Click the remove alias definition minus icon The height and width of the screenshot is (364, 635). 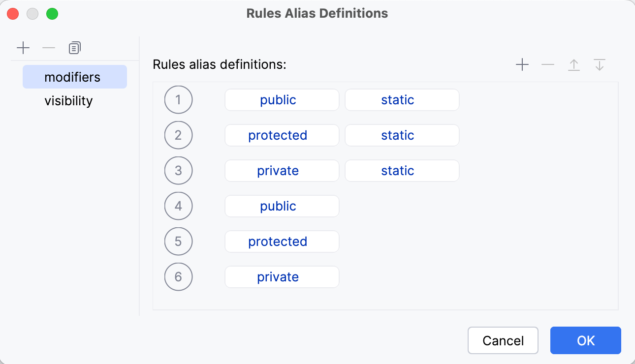coord(548,64)
